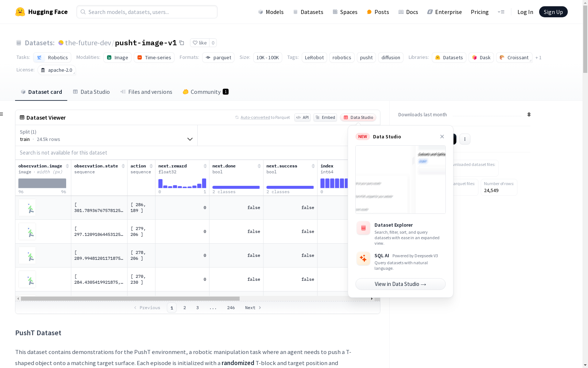Click the Hugging Face logo icon
Viewport: 588px width, 368px height.
20,12
